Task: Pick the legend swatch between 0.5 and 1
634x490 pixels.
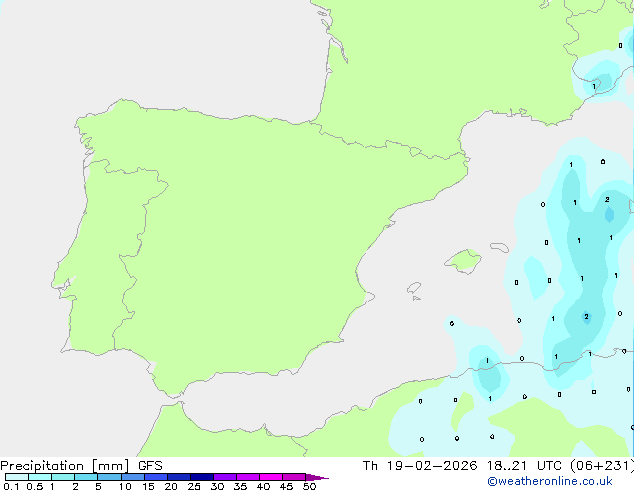Action: [40, 477]
